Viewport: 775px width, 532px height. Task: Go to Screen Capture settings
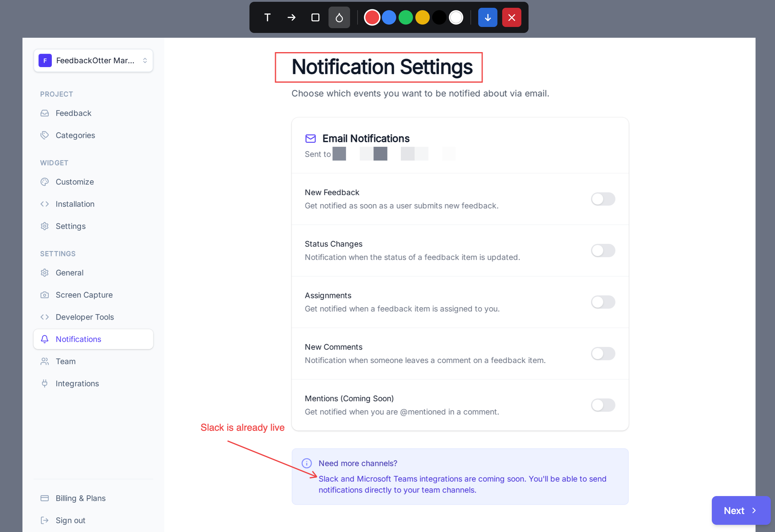pyautogui.click(x=84, y=295)
